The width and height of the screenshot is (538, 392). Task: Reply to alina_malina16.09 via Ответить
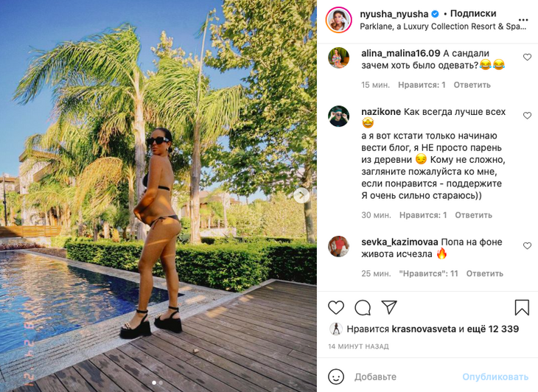tap(472, 85)
